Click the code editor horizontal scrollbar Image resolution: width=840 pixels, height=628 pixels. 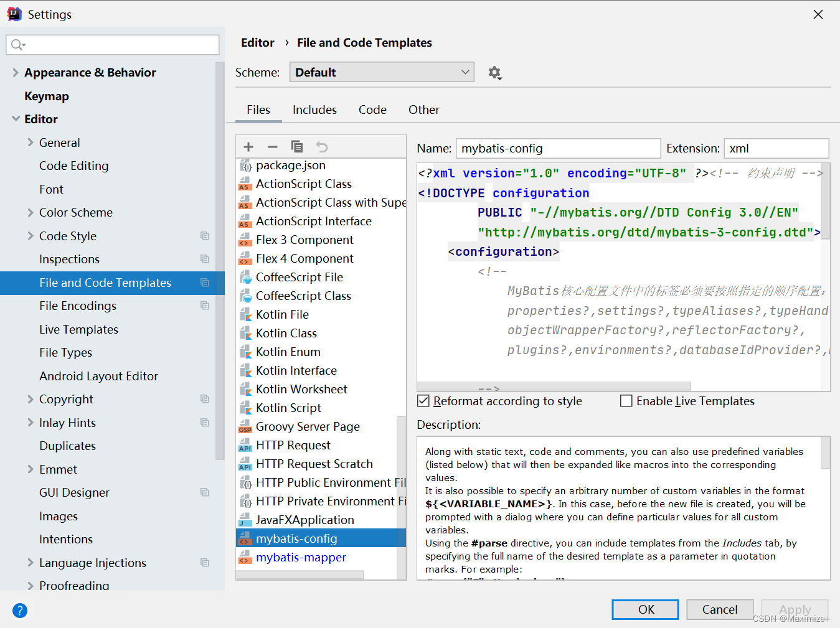554,387
